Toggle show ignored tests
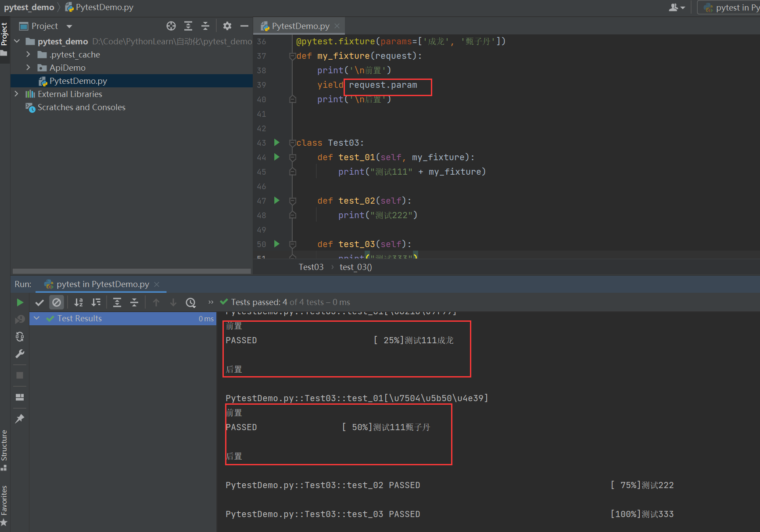Screen dimensions: 760x532 tap(57, 302)
